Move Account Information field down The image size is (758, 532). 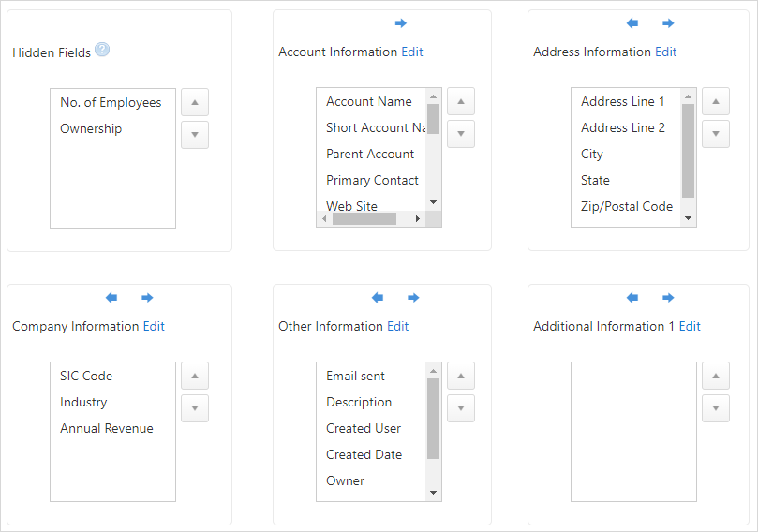click(461, 134)
